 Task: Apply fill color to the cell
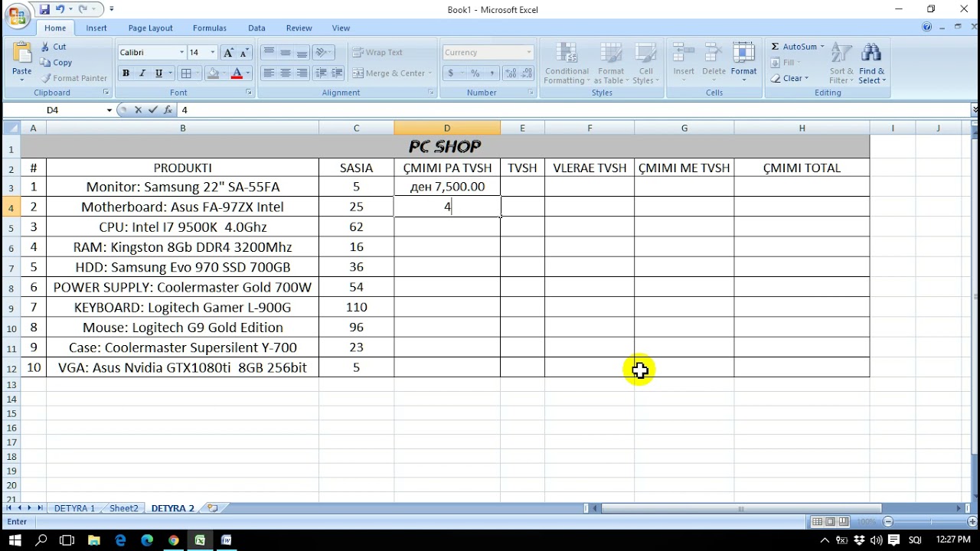point(214,73)
